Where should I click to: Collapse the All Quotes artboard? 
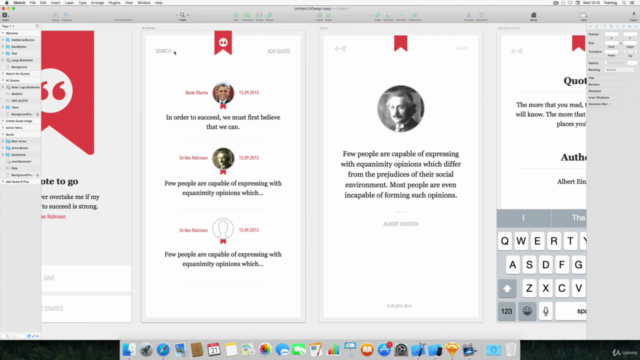3,80
